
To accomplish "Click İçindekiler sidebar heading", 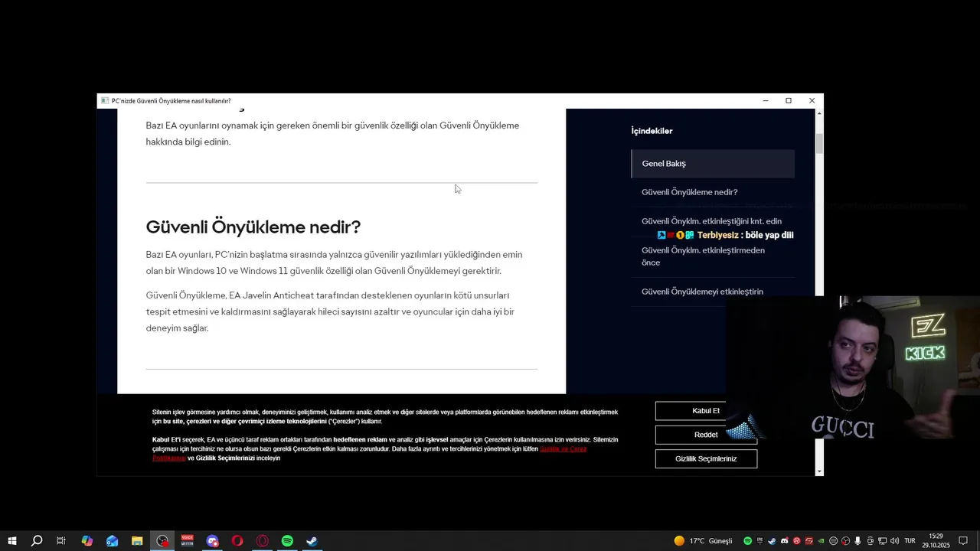I will coord(652,131).
